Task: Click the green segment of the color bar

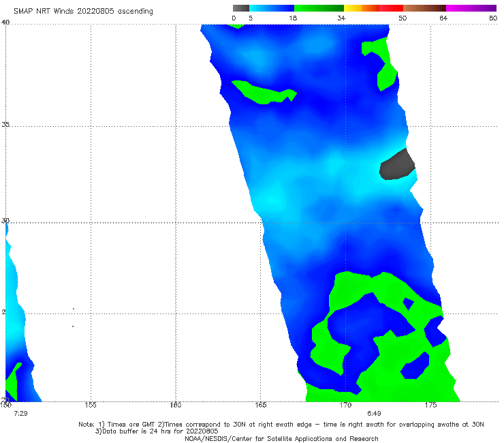Action: click(319, 8)
